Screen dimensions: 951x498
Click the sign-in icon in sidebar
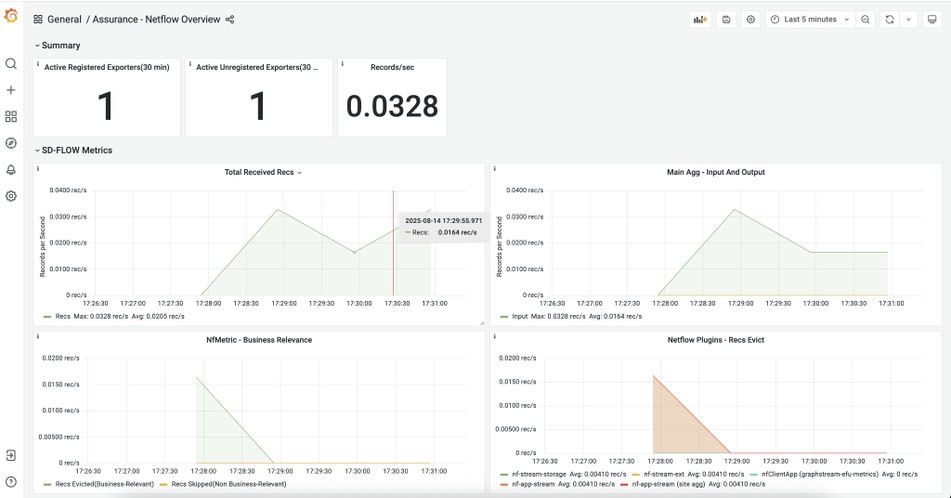[11, 456]
